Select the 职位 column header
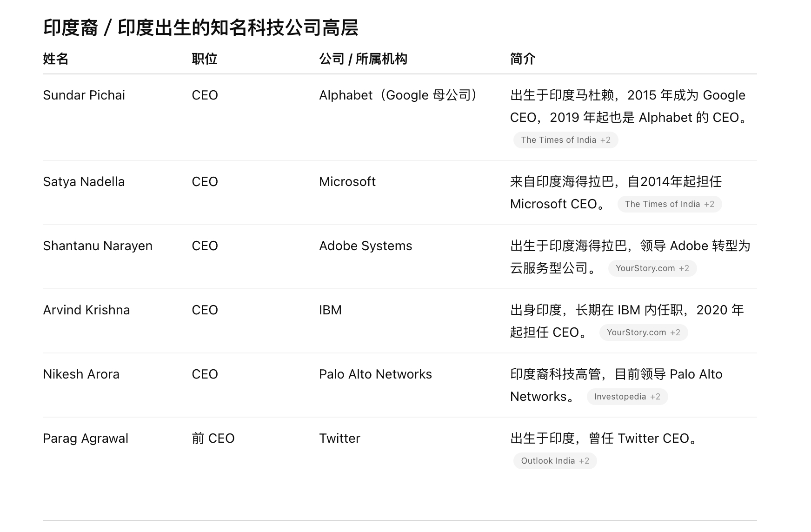The width and height of the screenshot is (811, 532). pos(205,59)
